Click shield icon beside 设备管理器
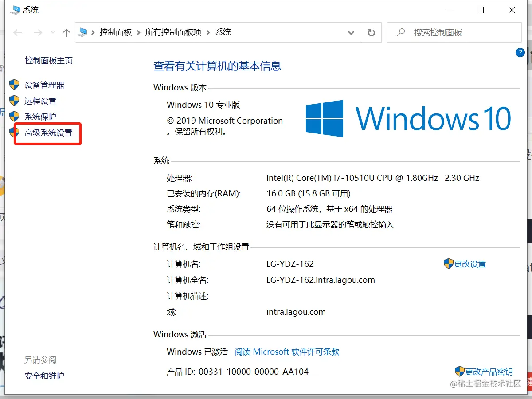The height and width of the screenshot is (399, 532). click(14, 85)
